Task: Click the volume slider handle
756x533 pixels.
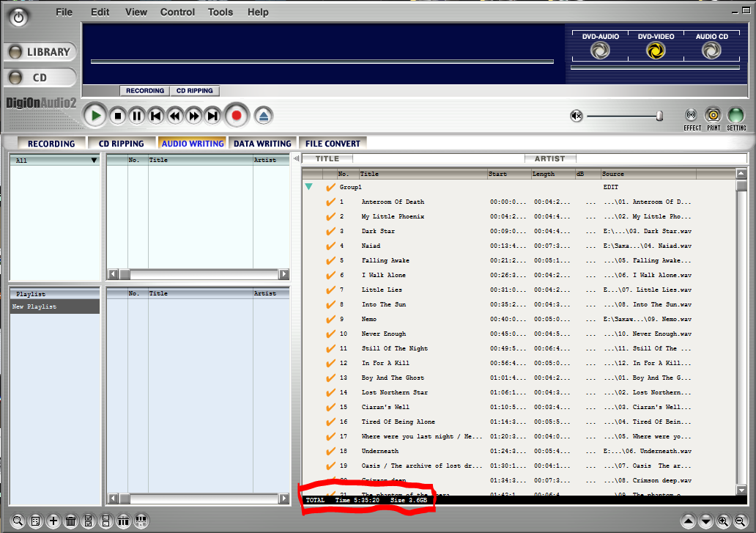Action: point(659,116)
